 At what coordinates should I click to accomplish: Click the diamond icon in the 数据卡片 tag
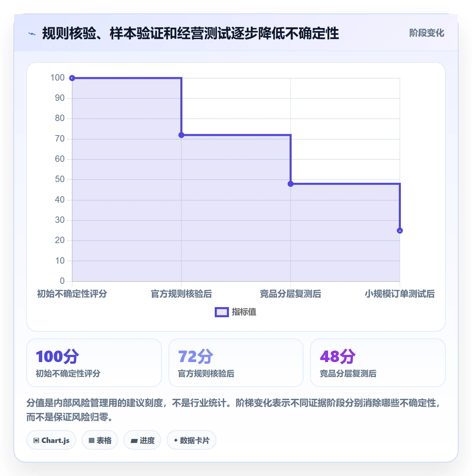point(176,440)
